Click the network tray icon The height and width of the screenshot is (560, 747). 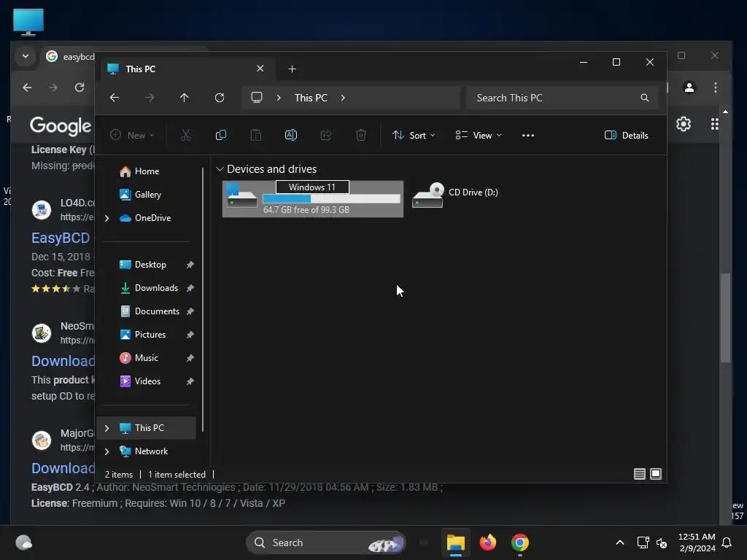(643, 542)
